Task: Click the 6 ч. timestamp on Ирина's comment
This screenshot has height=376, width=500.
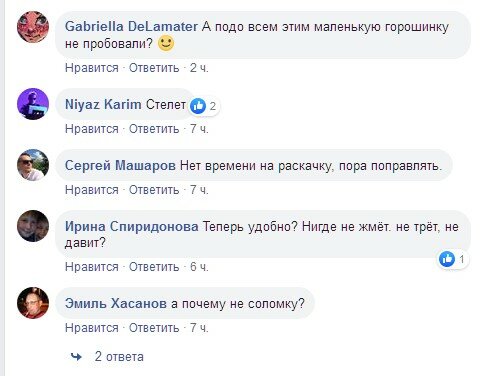Action: coord(199,267)
